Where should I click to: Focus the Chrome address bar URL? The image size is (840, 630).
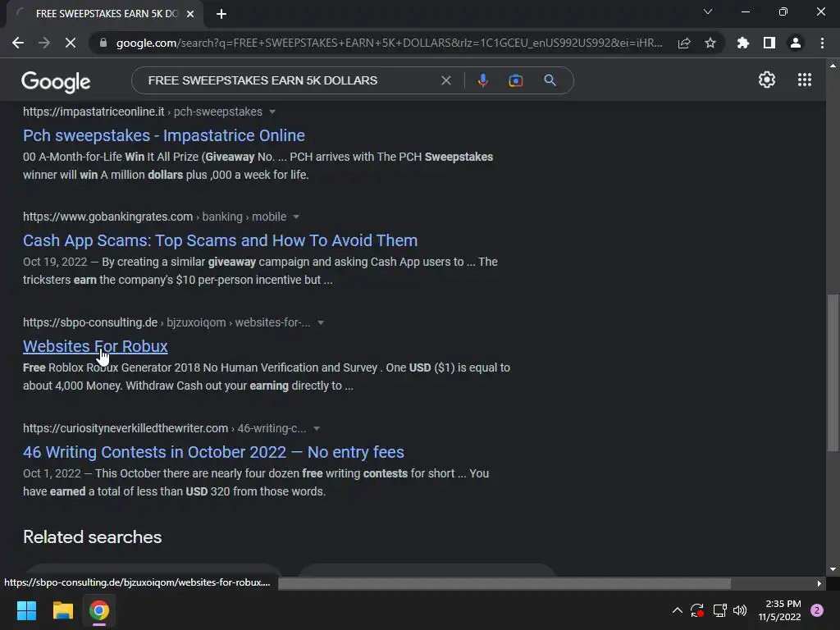389,43
